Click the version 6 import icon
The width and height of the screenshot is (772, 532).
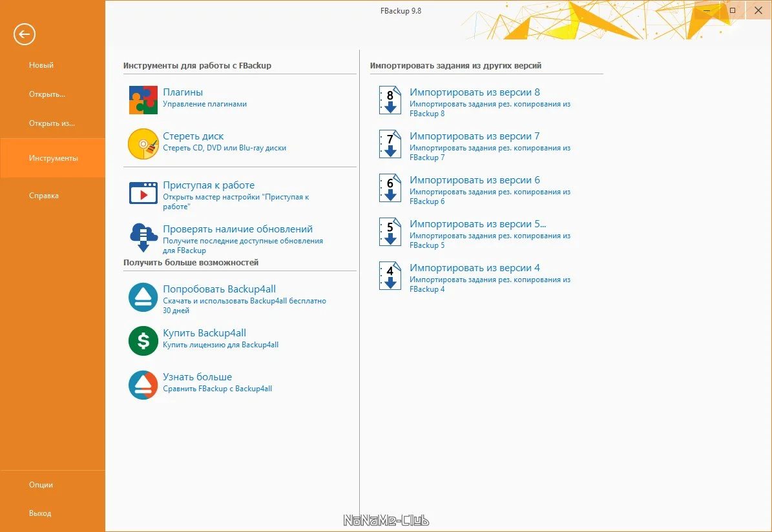pyautogui.click(x=390, y=188)
